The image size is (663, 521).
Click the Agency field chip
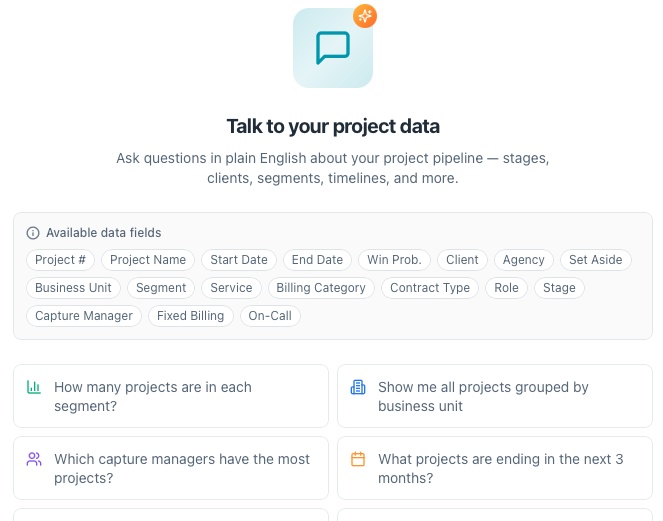523,260
